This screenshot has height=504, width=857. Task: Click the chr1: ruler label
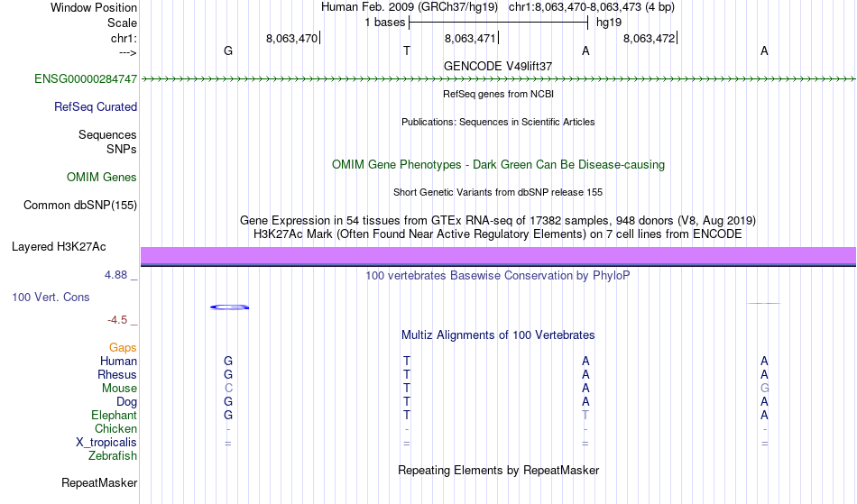pyautogui.click(x=124, y=38)
